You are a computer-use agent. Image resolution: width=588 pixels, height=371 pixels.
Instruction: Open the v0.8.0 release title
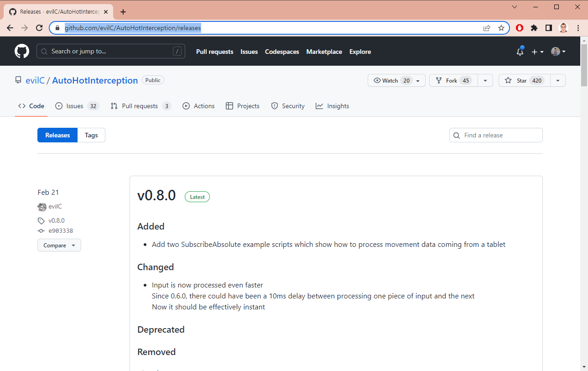point(156,195)
